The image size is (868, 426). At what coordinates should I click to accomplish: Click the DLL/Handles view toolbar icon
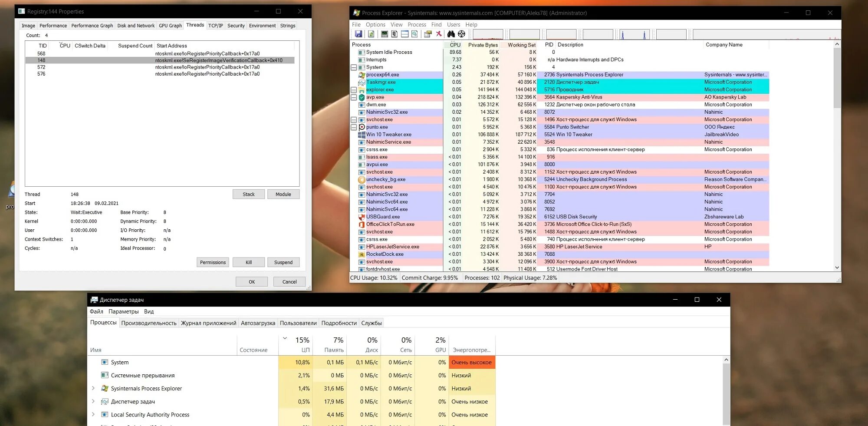tap(414, 34)
